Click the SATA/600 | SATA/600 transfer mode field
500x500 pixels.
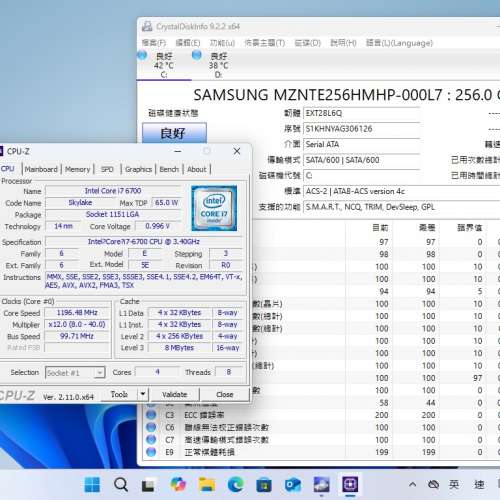click(x=361, y=160)
